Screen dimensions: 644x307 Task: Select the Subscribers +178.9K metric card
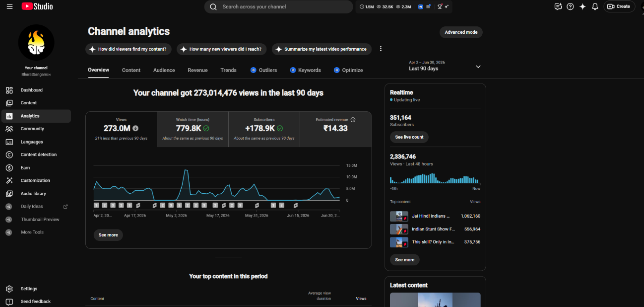pyautogui.click(x=264, y=129)
